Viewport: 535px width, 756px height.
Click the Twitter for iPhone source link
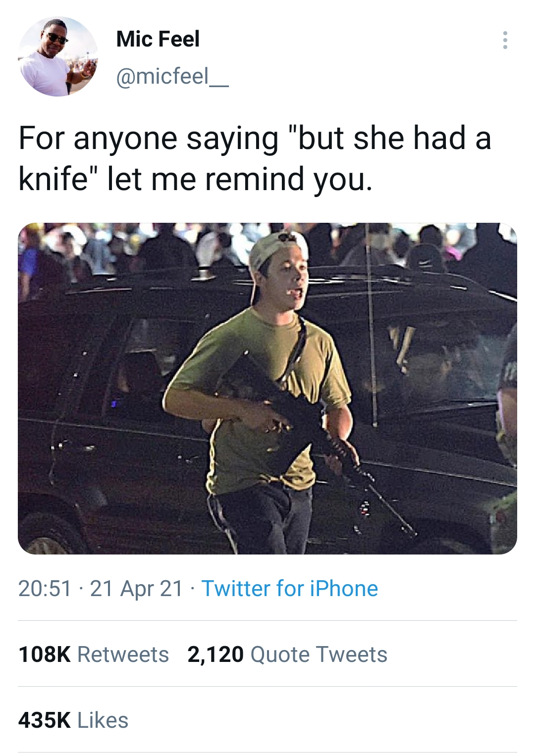click(290, 589)
